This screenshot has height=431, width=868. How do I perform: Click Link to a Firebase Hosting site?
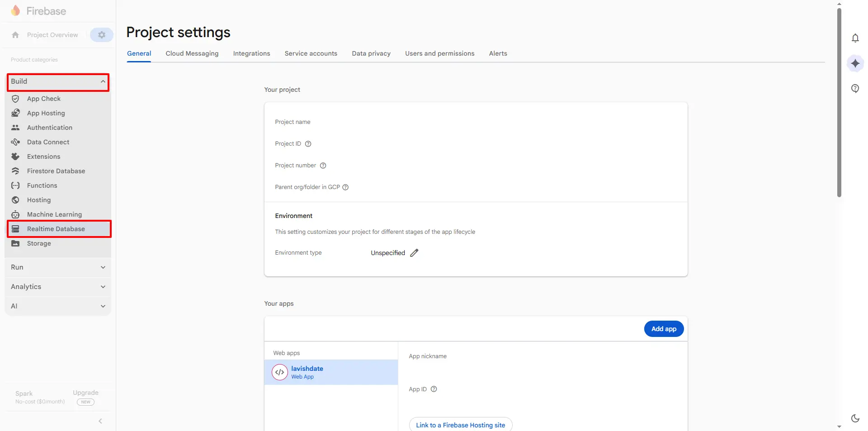tap(460, 425)
